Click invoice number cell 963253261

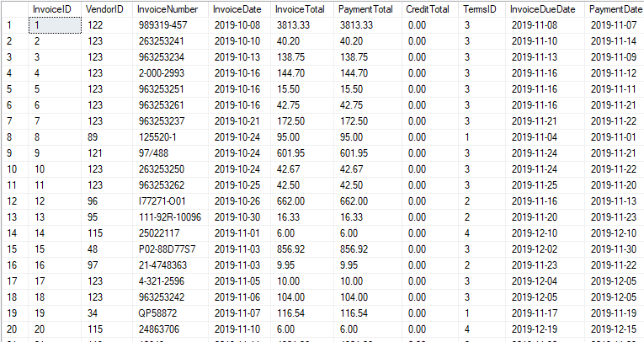(x=170, y=105)
